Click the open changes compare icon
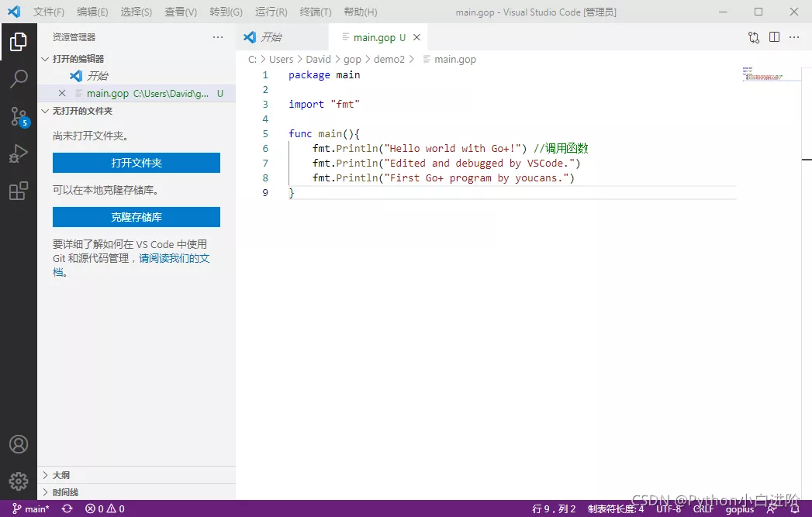The image size is (812, 517). click(754, 37)
